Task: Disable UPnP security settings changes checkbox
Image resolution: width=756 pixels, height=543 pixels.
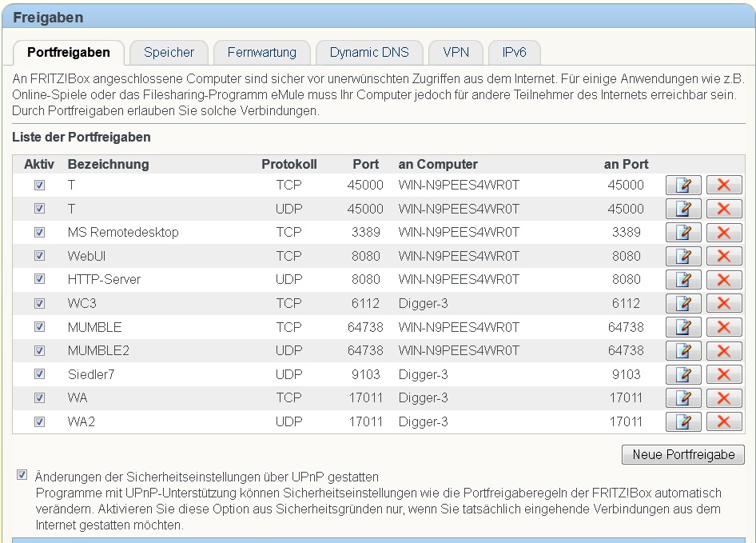Action: click(22, 475)
